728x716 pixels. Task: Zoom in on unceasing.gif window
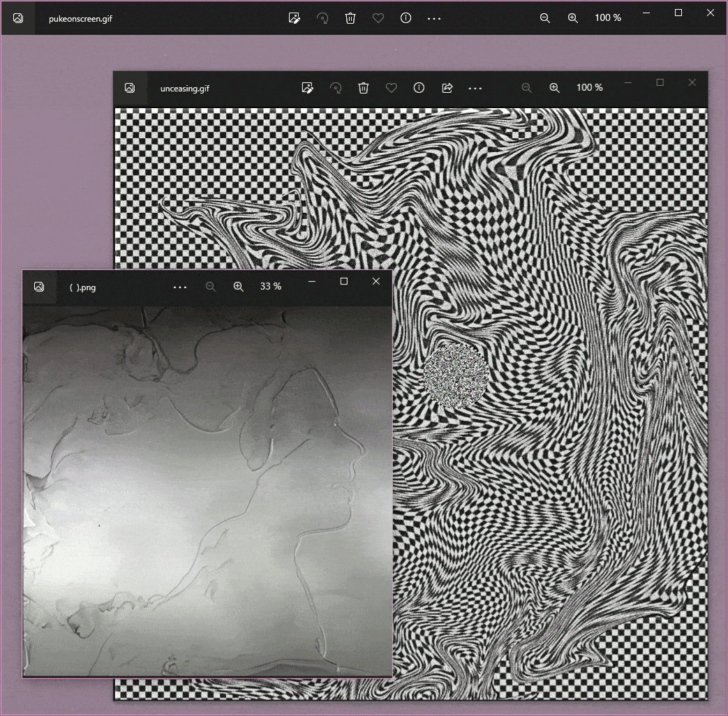pos(554,88)
